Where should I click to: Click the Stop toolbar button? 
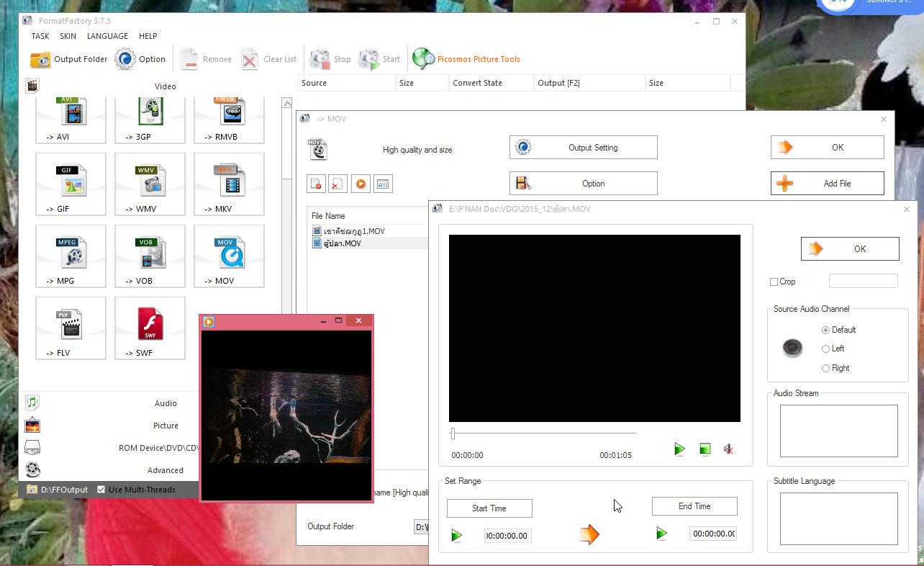(330, 59)
